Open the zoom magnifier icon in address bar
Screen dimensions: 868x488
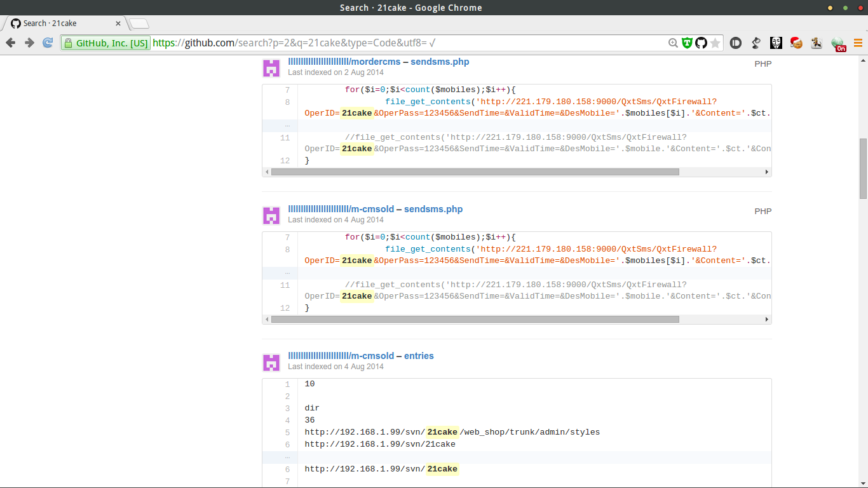tap(673, 43)
